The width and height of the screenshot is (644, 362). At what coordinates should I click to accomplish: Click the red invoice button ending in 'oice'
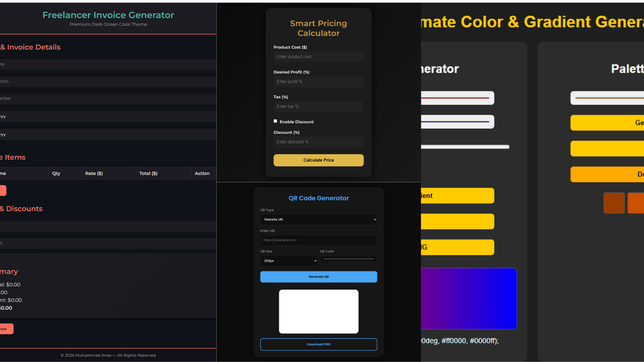coord(6,329)
